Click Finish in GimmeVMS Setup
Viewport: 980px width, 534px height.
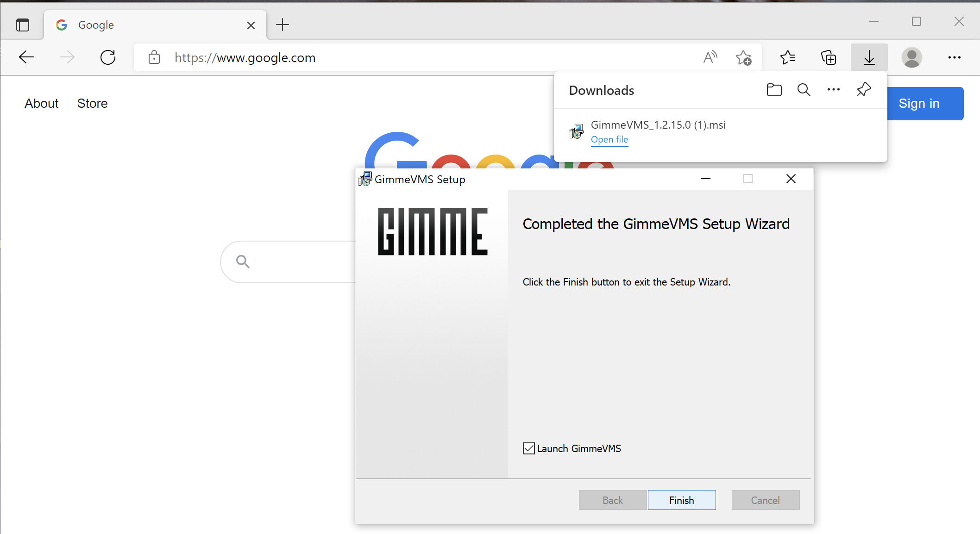682,500
